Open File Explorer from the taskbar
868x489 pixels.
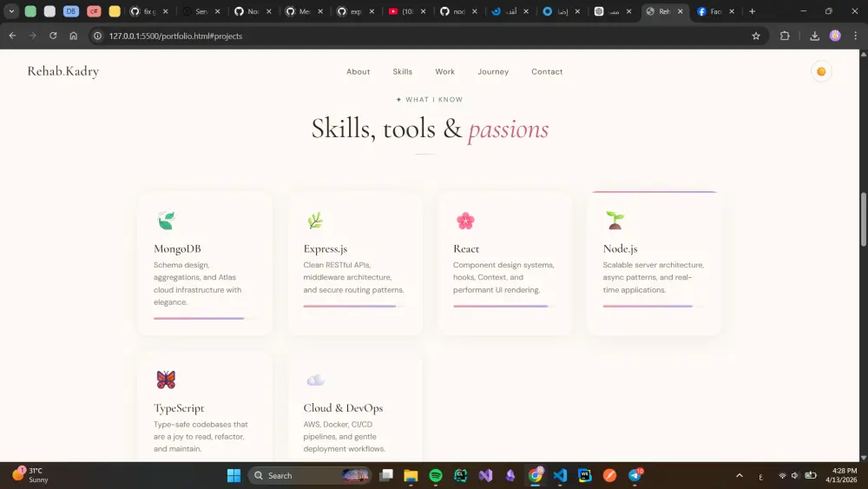click(411, 476)
